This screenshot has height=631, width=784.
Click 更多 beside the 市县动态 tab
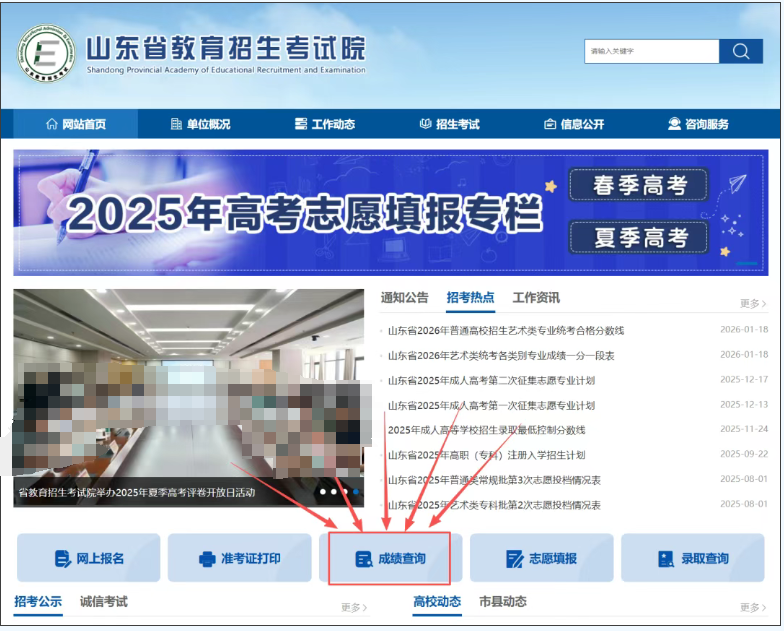[x=753, y=607]
